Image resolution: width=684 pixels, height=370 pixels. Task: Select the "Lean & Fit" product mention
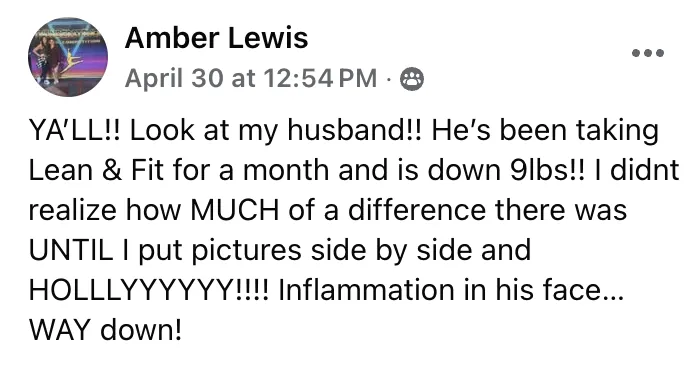coord(96,170)
